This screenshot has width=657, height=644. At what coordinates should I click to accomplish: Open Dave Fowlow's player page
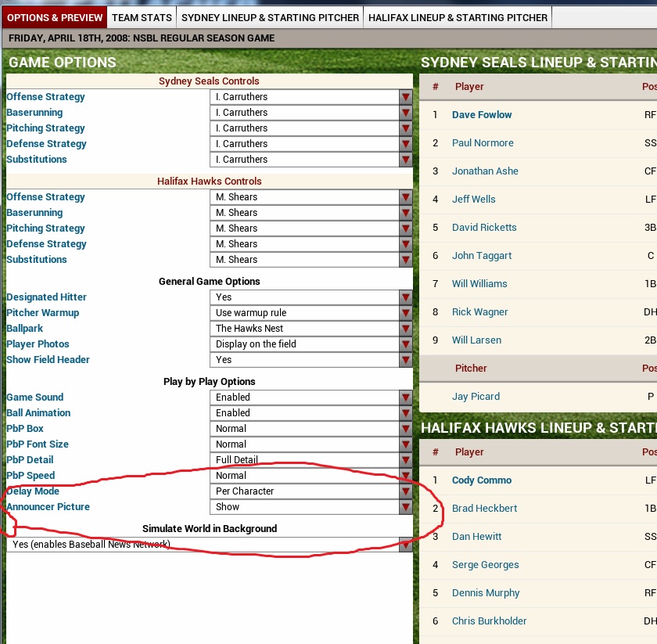[x=482, y=115]
